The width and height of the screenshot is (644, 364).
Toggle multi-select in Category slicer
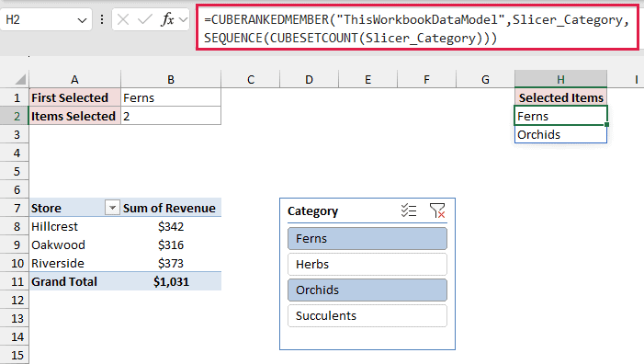409,210
